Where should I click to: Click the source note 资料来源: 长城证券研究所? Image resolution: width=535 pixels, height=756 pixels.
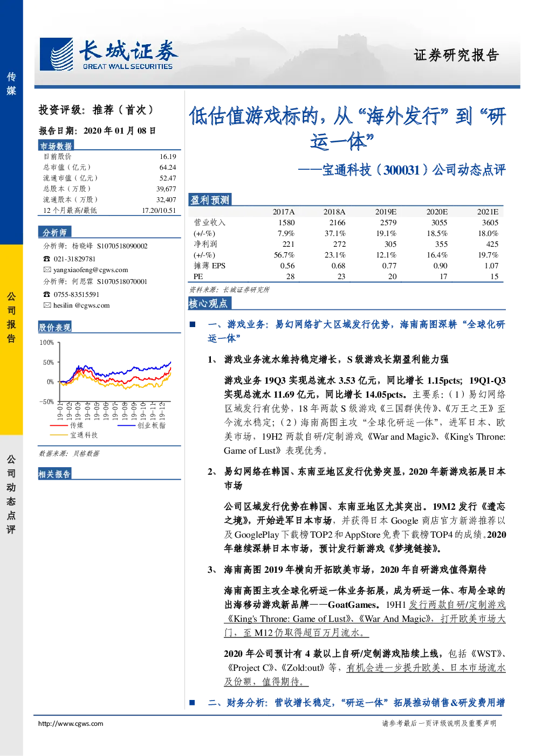pyautogui.click(x=229, y=290)
